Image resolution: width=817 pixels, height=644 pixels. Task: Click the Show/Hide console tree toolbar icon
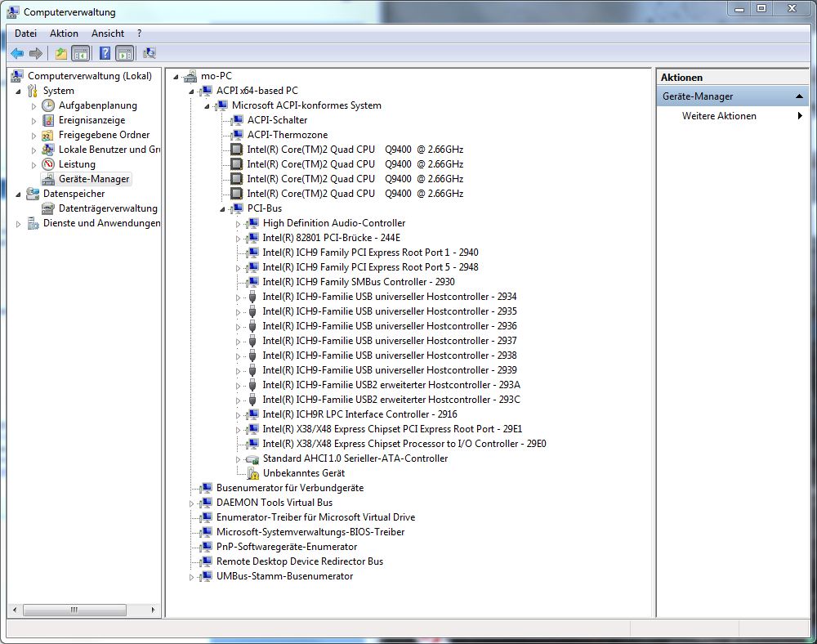pyautogui.click(x=80, y=53)
